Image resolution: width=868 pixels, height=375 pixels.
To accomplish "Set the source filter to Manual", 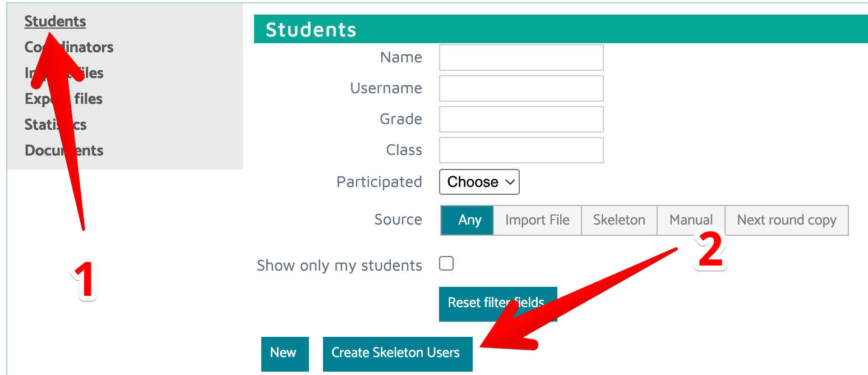I will tap(691, 220).
